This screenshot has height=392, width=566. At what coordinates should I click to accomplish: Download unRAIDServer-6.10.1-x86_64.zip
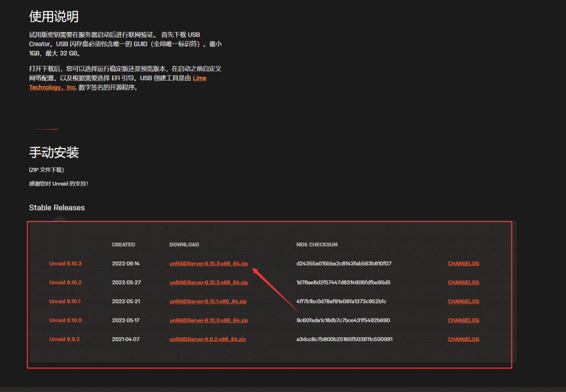pos(208,301)
